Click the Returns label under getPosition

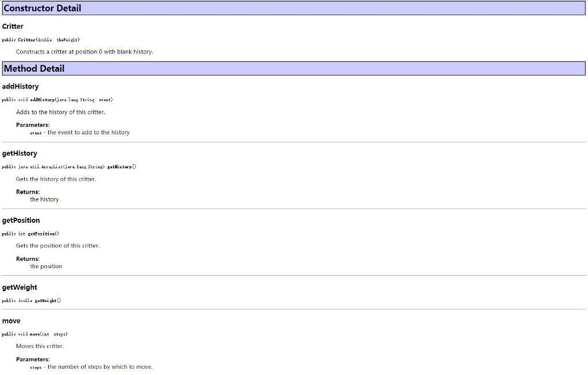(28, 259)
